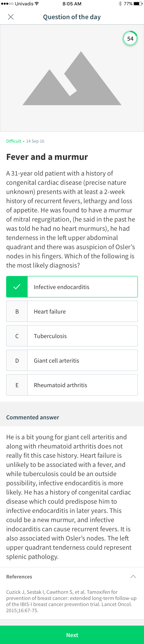Tap the Difficult difficulty label
Image resolution: width=144 pixels, height=644 pixels.
14,141
